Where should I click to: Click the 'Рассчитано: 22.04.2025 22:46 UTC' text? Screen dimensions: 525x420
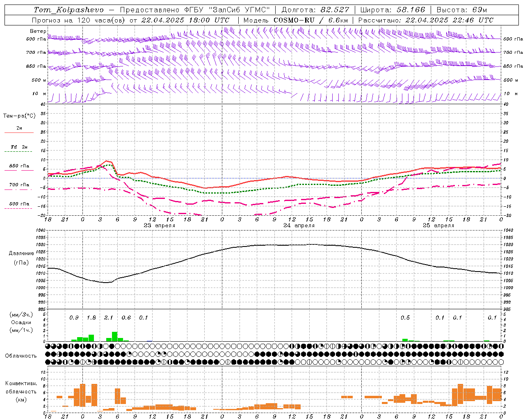[426, 20]
